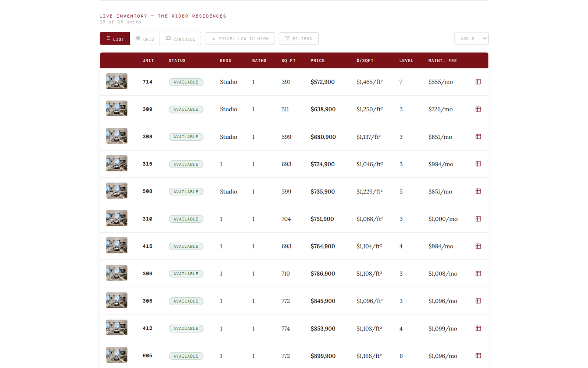
Task: Open thumbnail image of unit 305
Action: [x=117, y=300]
